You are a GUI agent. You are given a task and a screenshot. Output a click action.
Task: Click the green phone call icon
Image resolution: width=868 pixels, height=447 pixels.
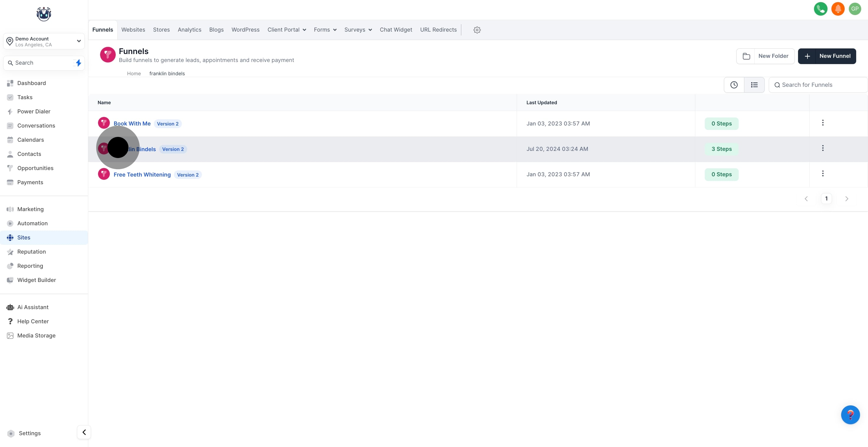coord(820,9)
